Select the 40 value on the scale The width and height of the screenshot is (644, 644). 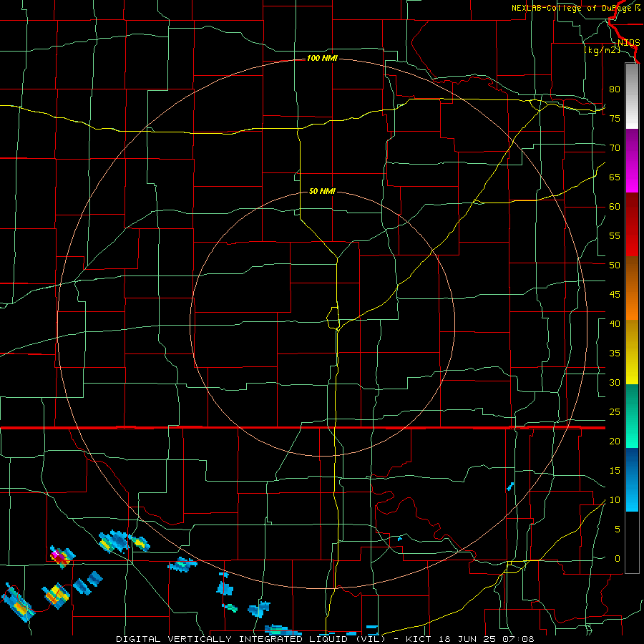point(615,323)
